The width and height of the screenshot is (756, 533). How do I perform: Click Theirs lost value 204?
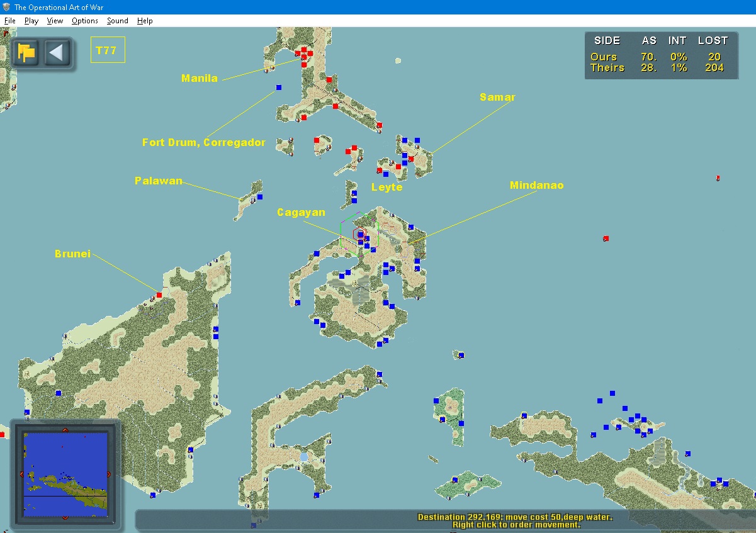coord(714,68)
